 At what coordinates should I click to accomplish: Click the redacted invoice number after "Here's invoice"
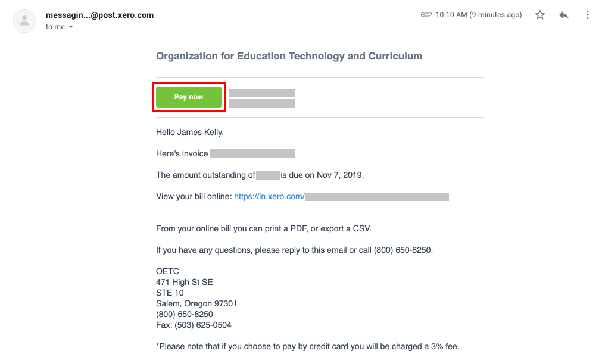click(x=252, y=153)
